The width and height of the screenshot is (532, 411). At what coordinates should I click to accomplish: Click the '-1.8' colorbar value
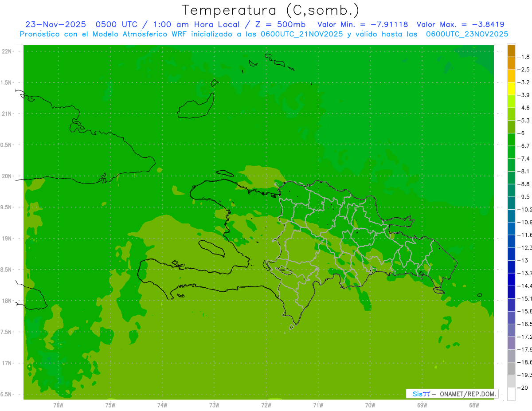pyautogui.click(x=524, y=57)
